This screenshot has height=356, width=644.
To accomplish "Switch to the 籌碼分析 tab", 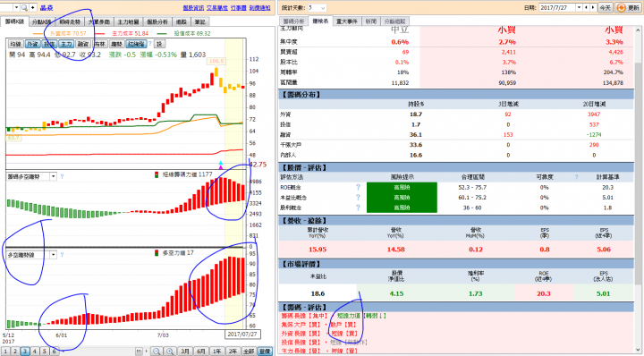I will [293, 21].
